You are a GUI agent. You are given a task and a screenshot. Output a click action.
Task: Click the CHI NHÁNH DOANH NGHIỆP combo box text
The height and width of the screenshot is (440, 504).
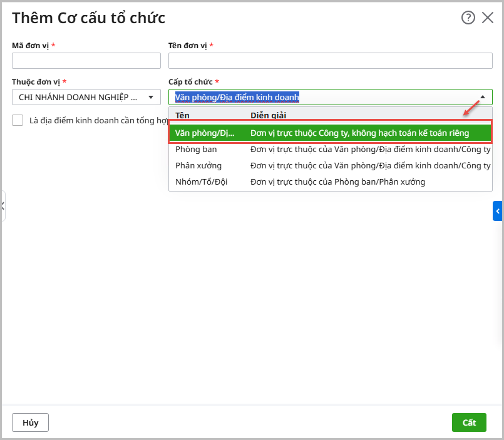tap(78, 97)
